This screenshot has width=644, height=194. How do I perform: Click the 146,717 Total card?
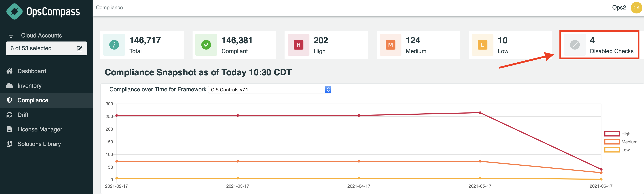[x=142, y=45]
